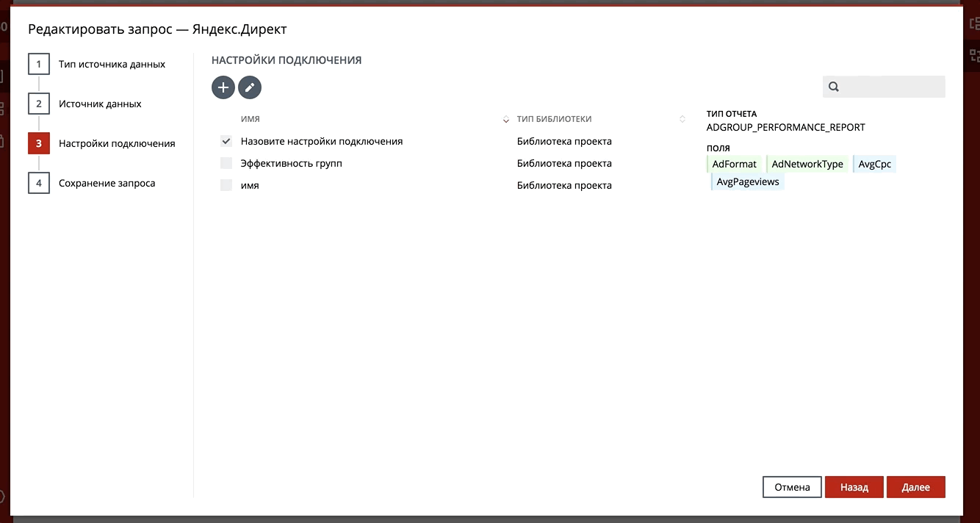Image resolution: width=980 pixels, height=523 pixels.
Task: Add new connection settings with plus icon
Action: (223, 87)
